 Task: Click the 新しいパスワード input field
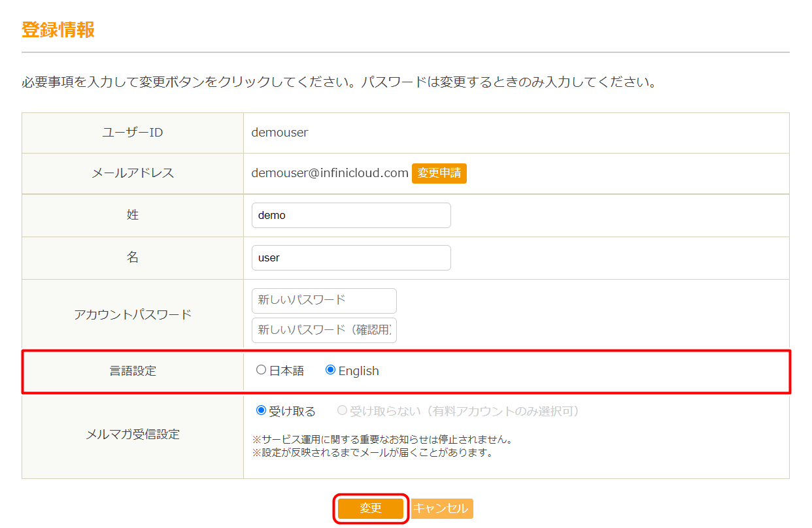coord(324,301)
